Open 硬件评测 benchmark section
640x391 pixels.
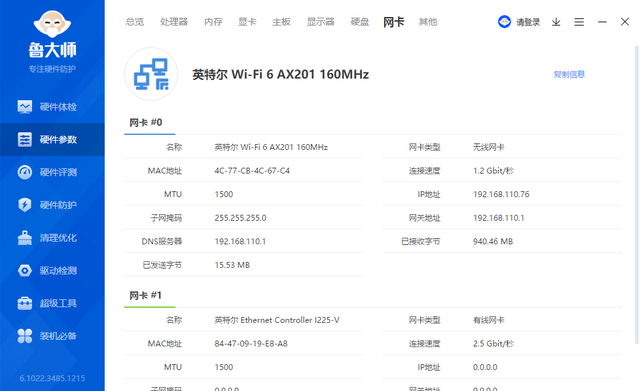[52, 172]
